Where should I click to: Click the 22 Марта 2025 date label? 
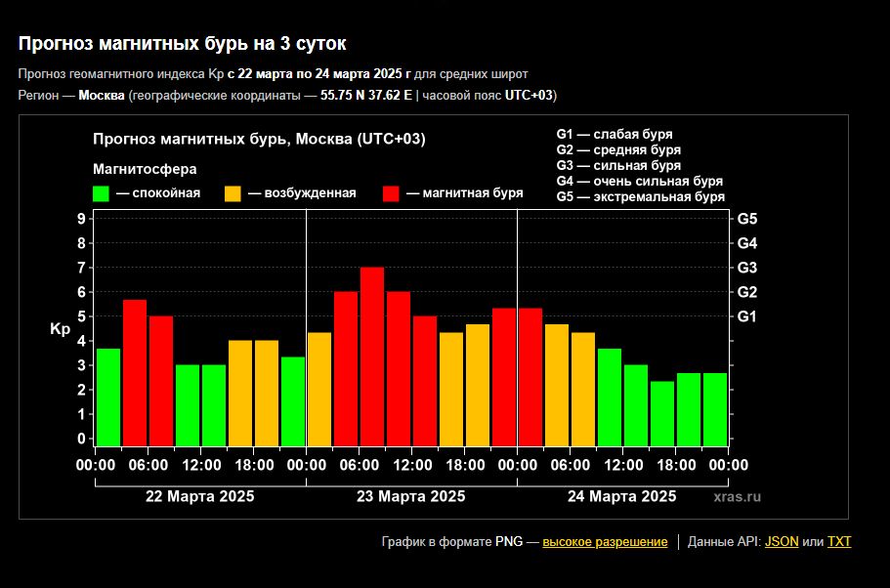click(200, 496)
